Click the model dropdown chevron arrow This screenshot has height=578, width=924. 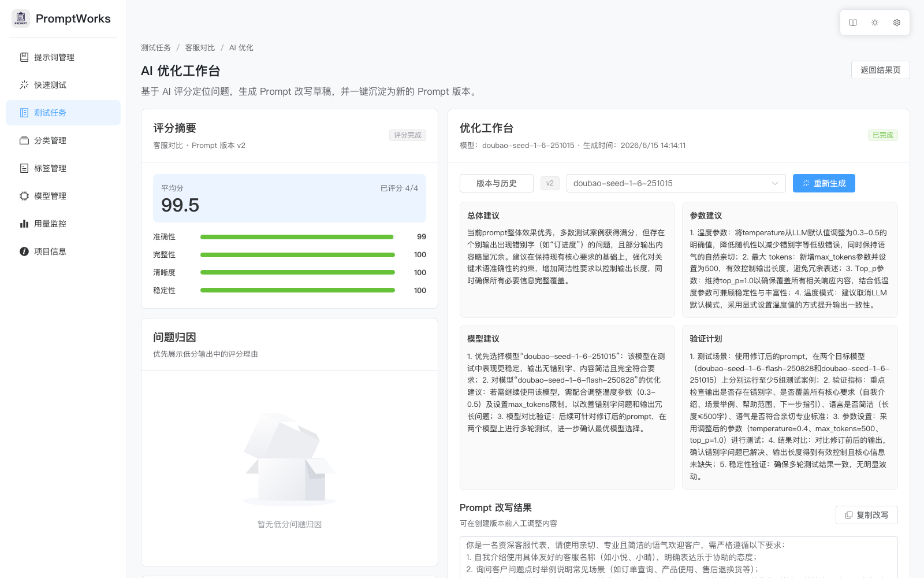775,183
